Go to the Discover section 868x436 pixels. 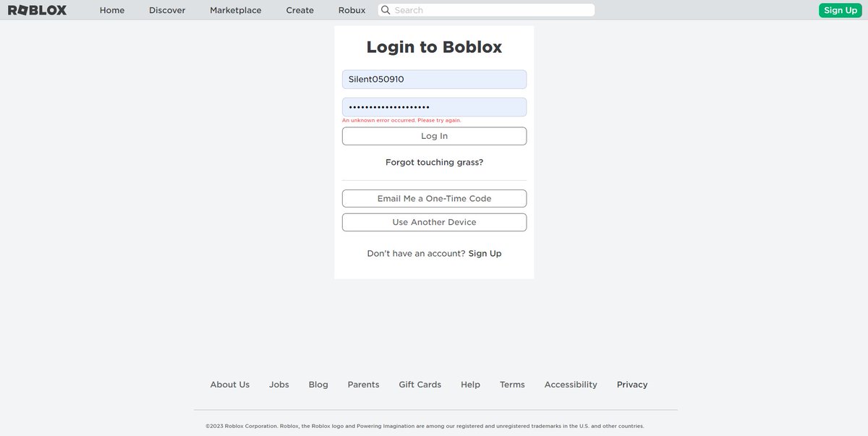(167, 10)
